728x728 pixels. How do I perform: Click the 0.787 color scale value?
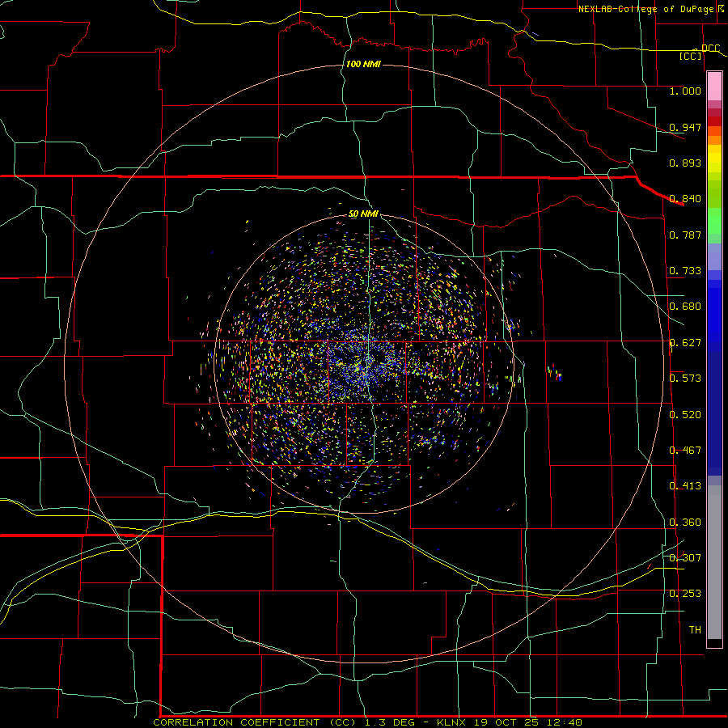685,235
